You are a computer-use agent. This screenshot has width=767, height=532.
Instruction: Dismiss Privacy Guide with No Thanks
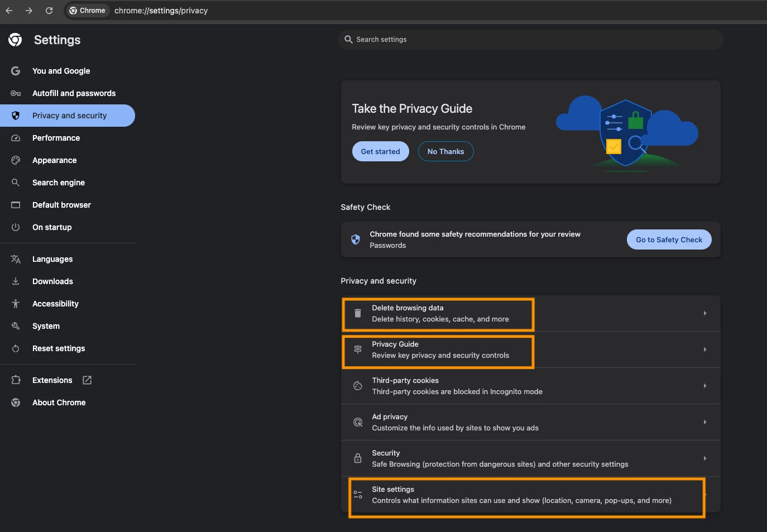point(445,151)
